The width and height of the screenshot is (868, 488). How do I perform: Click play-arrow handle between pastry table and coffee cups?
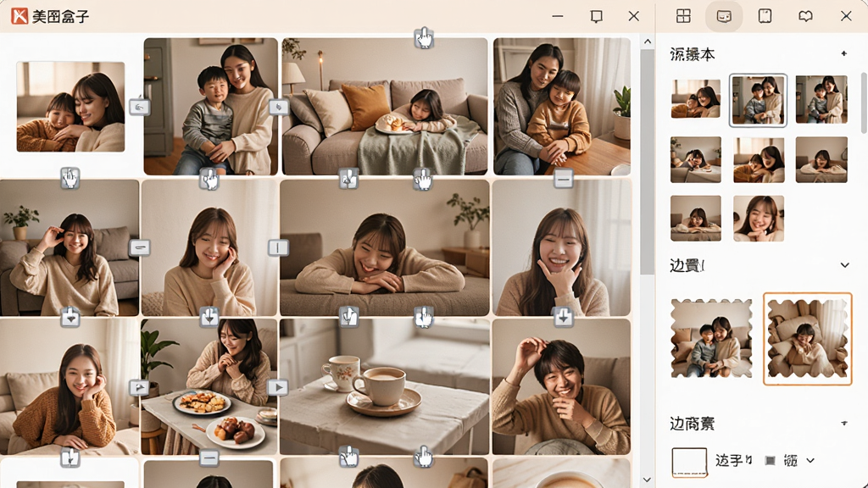(x=278, y=387)
